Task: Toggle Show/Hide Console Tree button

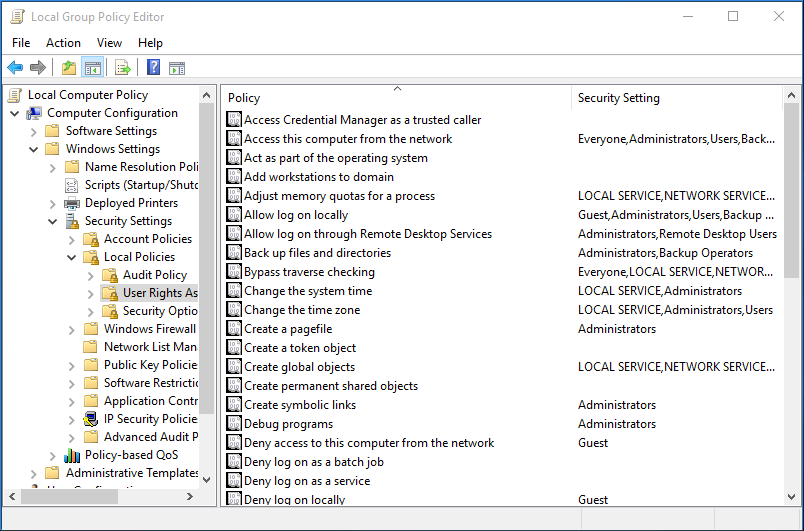Action: point(92,68)
